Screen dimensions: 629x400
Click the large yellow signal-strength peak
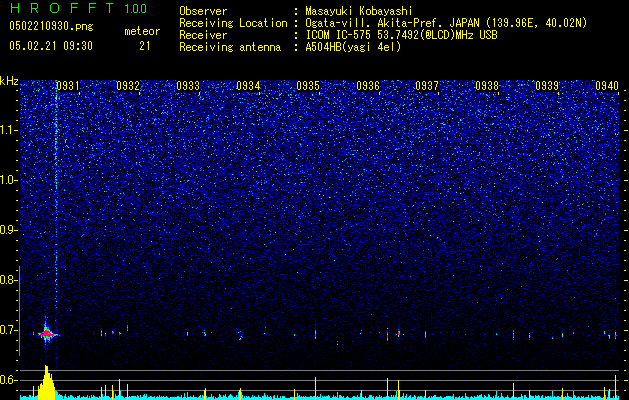click(46, 382)
